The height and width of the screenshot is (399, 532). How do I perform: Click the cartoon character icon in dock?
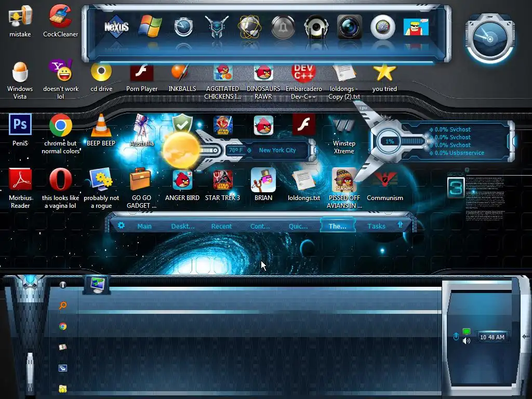416,27
